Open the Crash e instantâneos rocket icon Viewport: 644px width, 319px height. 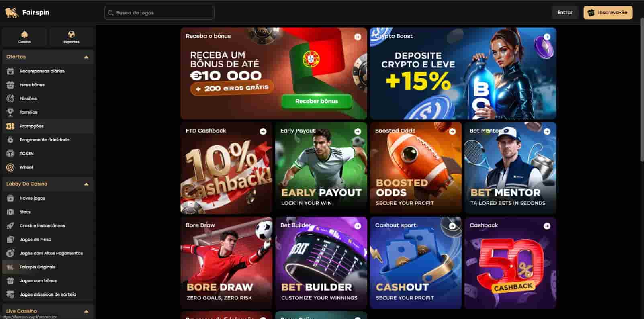point(10,226)
